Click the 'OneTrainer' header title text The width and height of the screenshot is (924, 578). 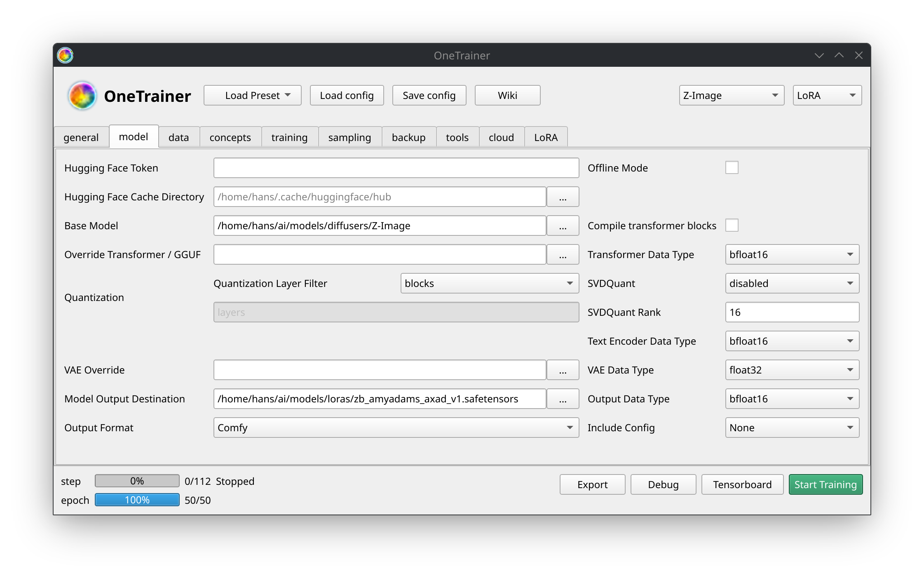148,96
